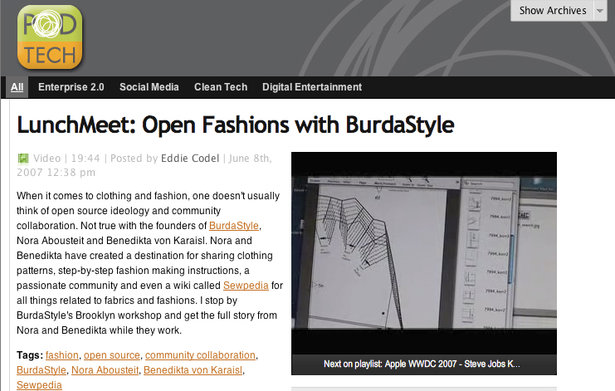Image resolution: width=615 pixels, height=391 pixels.
Task: Select the Benedikta von Karaisl tag
Action: pos(193,370)
